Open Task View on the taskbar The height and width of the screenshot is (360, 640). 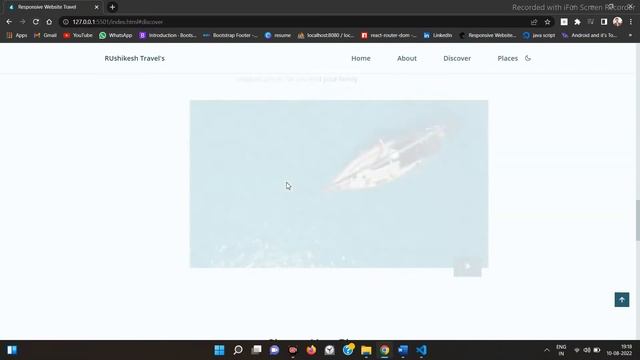click(x=256, y=350)
